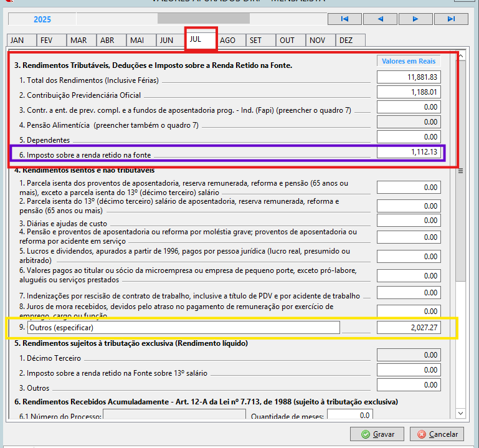Click the Outros (especificar) description field
479x448 pixels.
tap(184, 328)
